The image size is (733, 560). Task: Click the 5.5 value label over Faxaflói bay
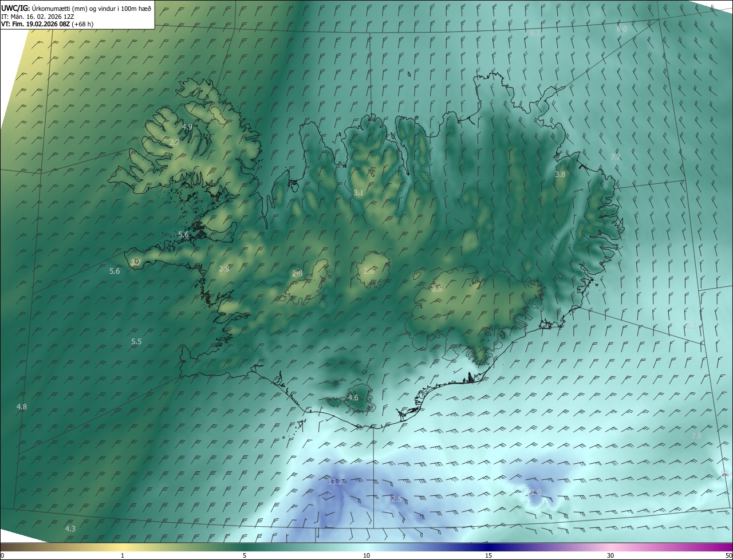click(x=136, y=341)
